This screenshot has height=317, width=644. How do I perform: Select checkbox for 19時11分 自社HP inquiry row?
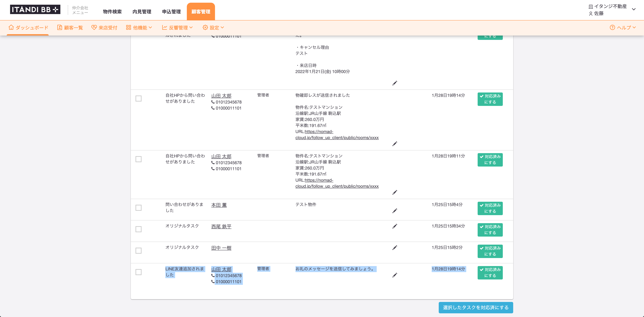tap(139, 159)
